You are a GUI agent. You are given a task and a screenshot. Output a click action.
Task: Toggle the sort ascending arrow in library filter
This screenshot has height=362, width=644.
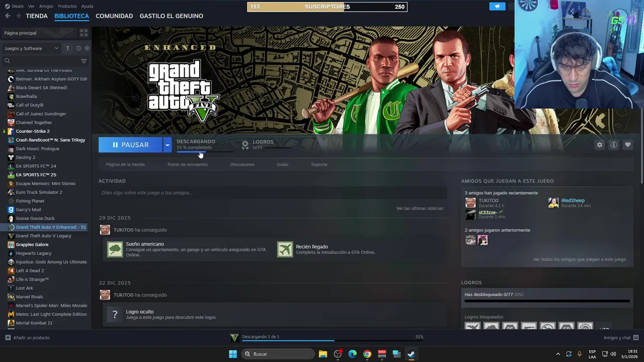tap(67, 48)
